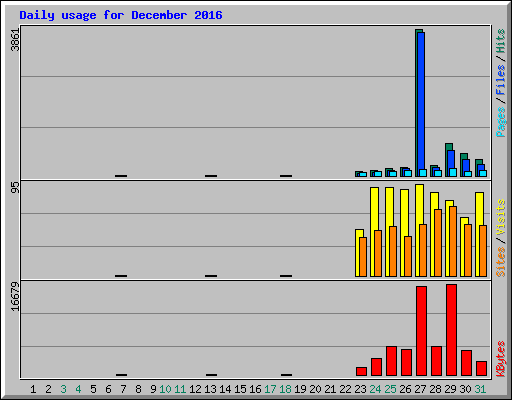The image size is (512, 400).
Task: Click the green day label 31
Action: coord(480,389)
